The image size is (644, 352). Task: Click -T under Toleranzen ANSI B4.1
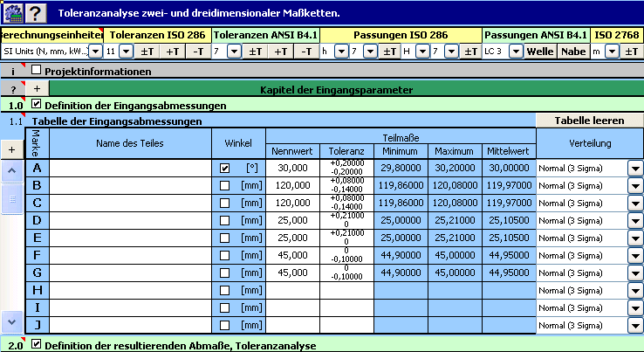pos(306,52)
